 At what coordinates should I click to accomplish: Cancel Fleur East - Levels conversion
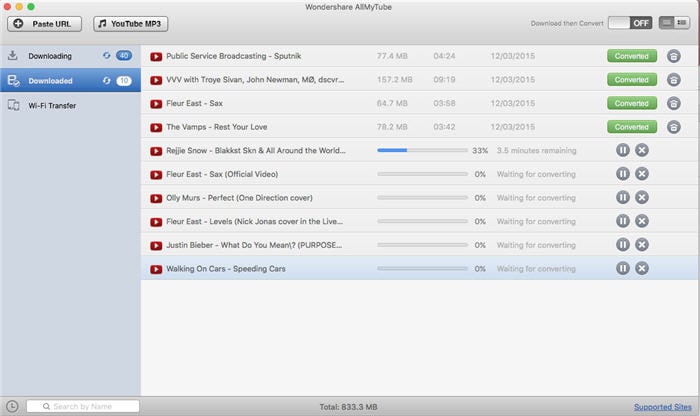click(642, 221)
